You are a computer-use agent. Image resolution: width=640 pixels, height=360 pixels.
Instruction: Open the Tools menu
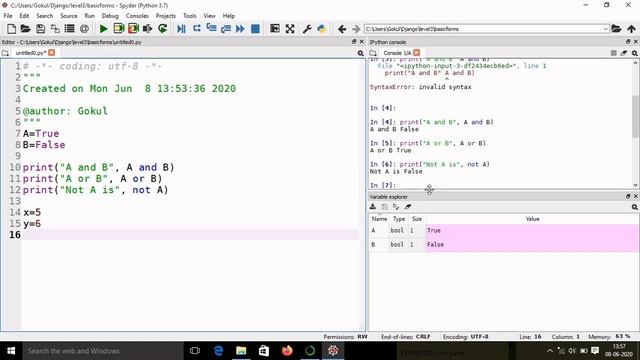[x=189, y=16]
